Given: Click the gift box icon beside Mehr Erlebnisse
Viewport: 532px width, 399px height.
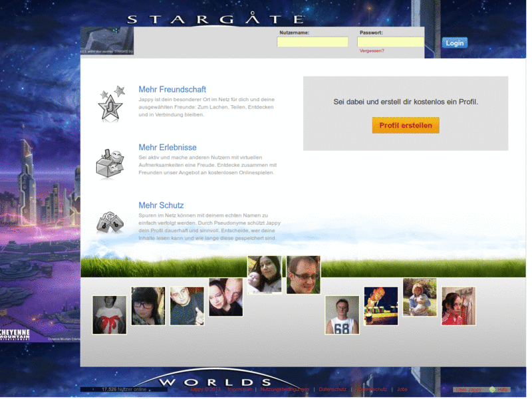Looking at the screenshot, I should [110, 164].
